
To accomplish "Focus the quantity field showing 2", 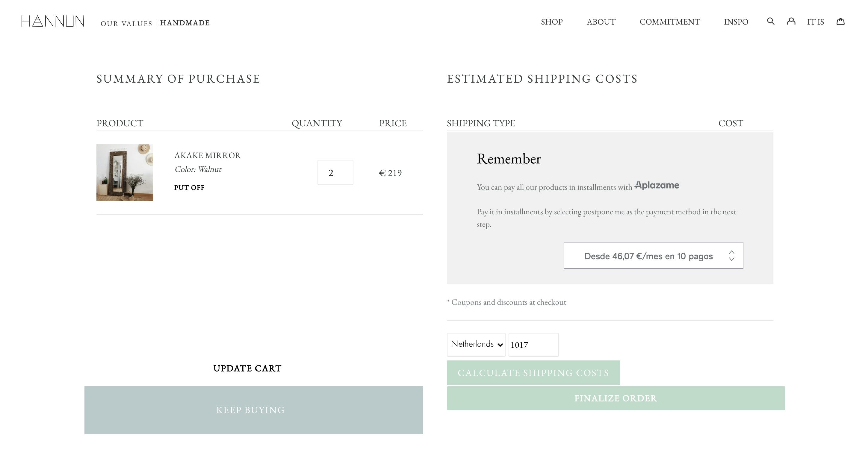I will (x=335, y=172).
